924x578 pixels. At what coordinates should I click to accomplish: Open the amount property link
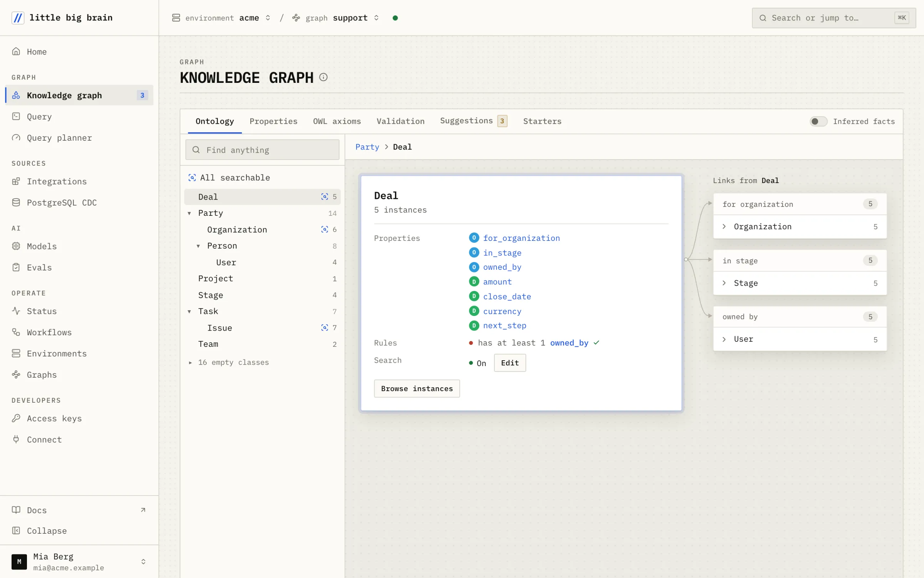(497, 282)
